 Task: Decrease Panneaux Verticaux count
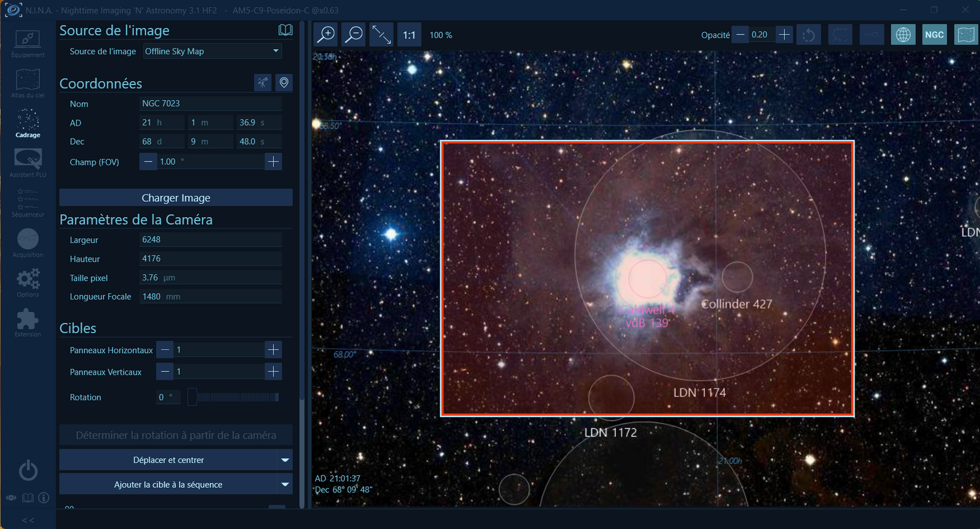pyautogui.click(x=165, y=371)
